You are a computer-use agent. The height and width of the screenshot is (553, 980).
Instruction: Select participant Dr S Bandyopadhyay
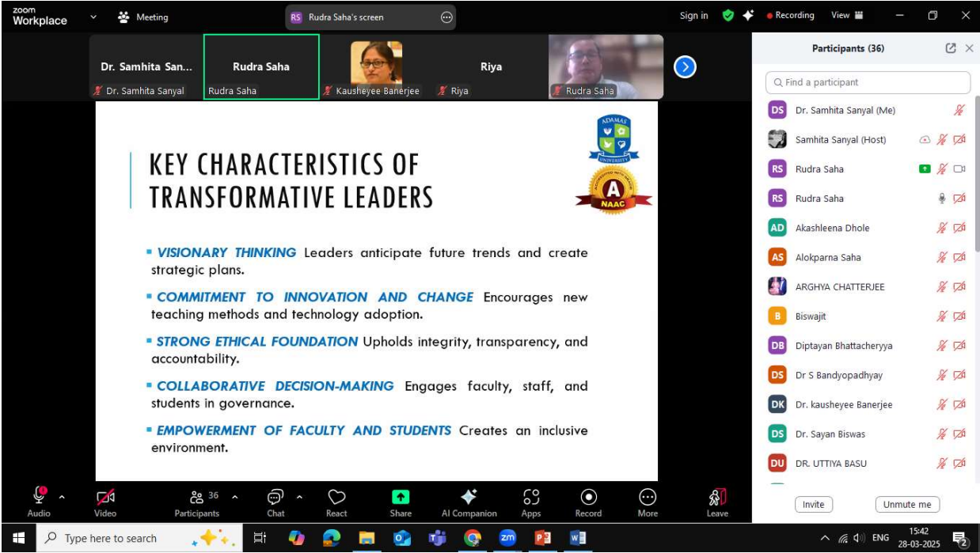click(x=868, y=375)
